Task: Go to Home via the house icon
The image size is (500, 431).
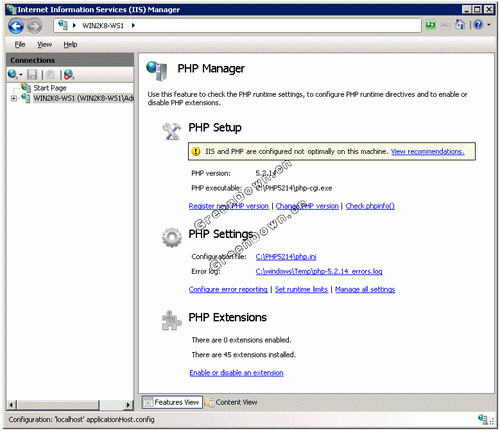Action: coord(460,24)
